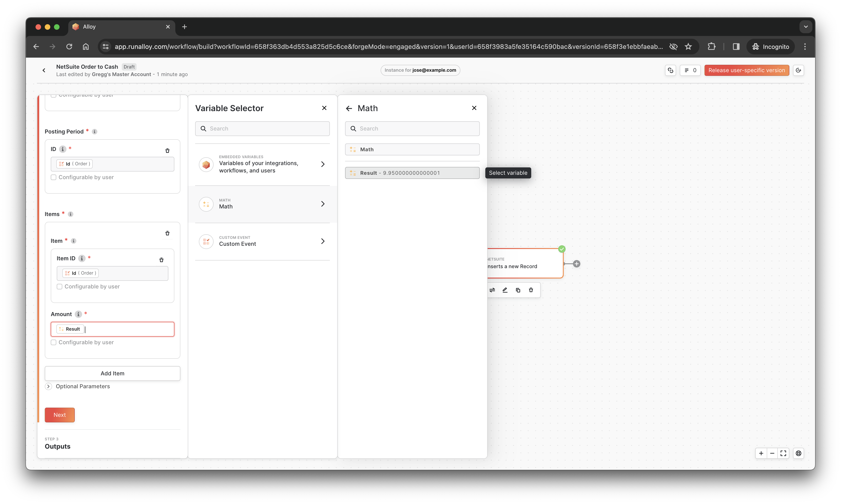Open a new browser tab
Screen dimensions: 841x504
(185, 27)
